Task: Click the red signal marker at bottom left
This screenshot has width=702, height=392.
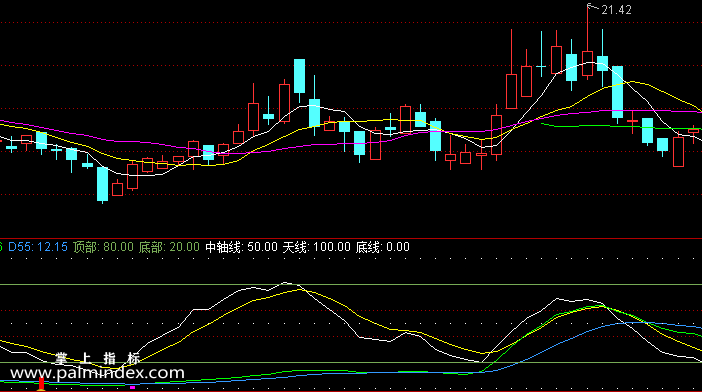Action: coord(41,384)
